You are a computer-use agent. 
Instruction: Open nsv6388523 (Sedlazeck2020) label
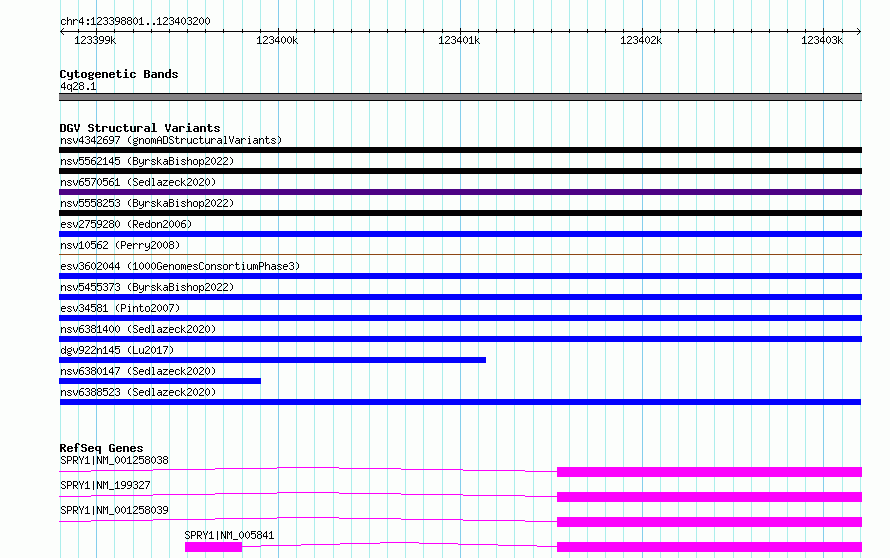[x=138, y=392]
